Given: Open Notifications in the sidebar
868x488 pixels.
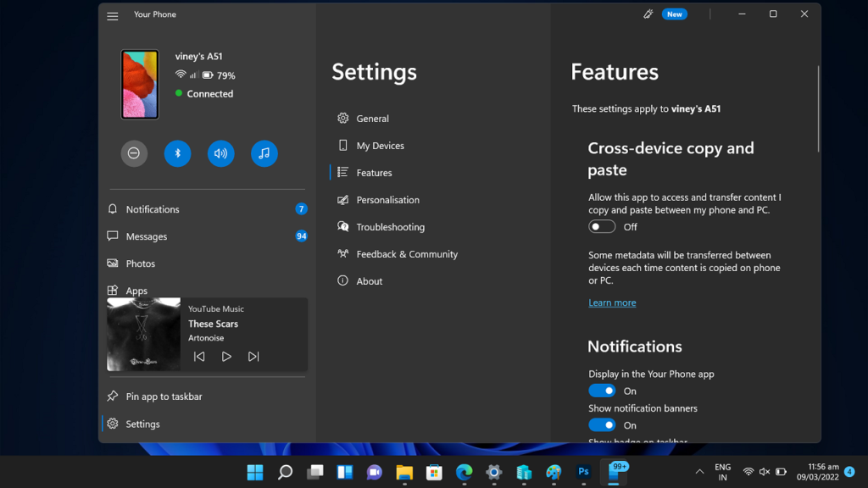Looking at the screenshot, I should click(x=206, y=209).
